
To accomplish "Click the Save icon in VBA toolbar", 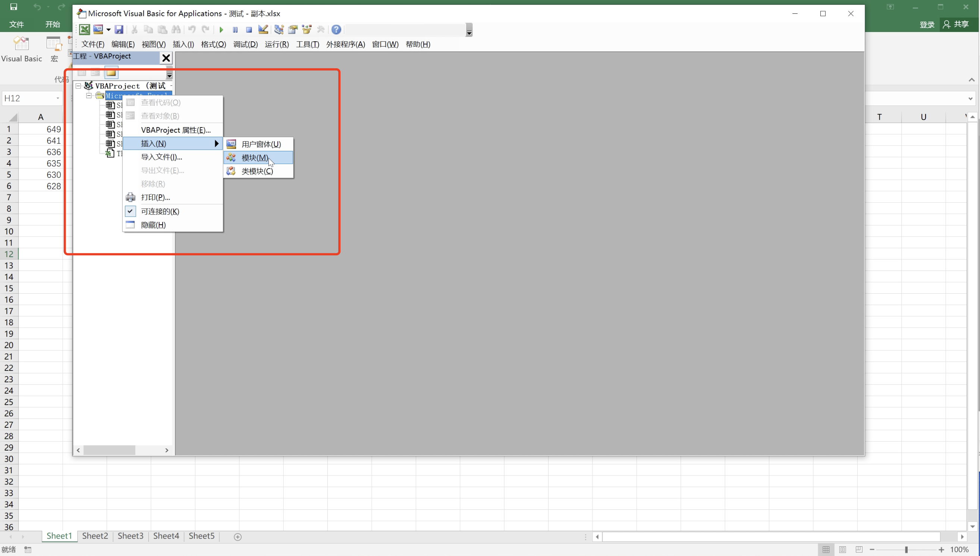I will click(119, 29).
